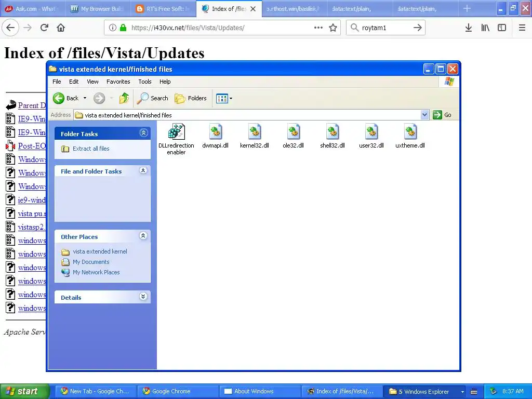The image size is (532, 399).
Task: Switch to the rthost.win basilisk tab
Action: pos(294,9)
